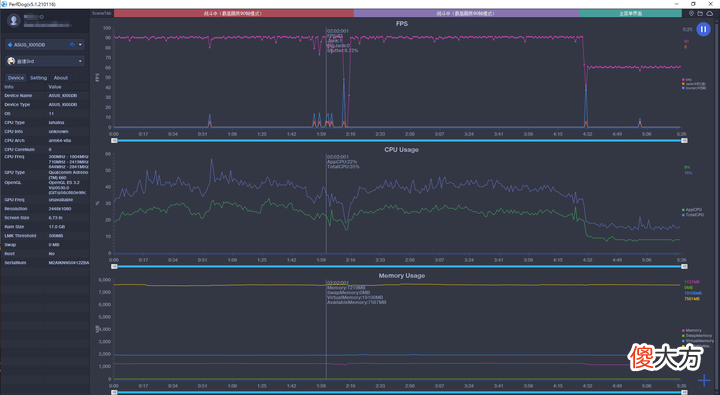Switch to the Device tab
The width and height of the screenshot is (720, 395).
pyautogui.click(x=16, y=78)
